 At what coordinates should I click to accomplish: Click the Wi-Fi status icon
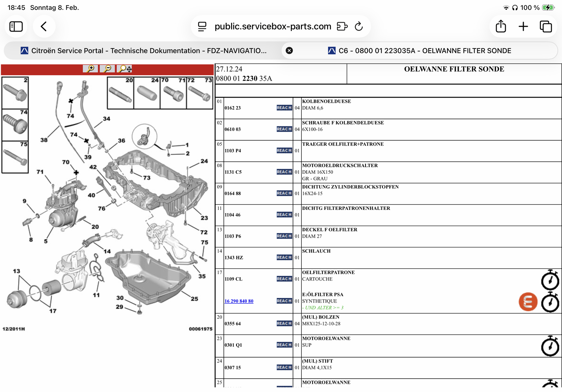506,8
